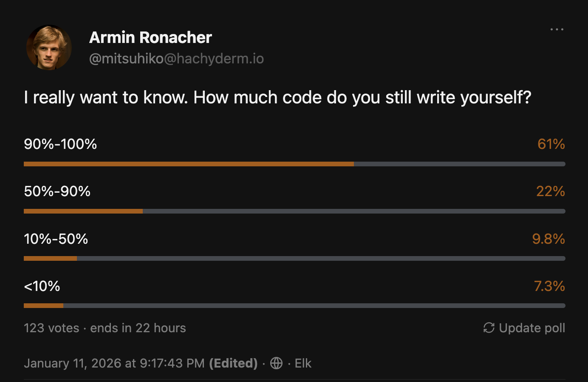Click the 123 votes count
Screen dimensions: 588x382
click(51, 328)
